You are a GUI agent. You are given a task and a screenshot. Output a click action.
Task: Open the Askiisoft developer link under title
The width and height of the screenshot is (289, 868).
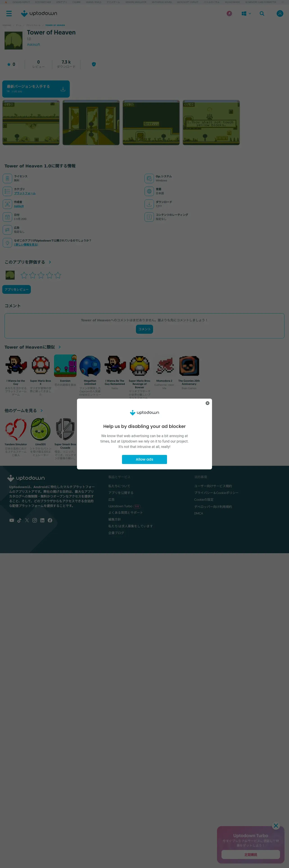[33, 44]
